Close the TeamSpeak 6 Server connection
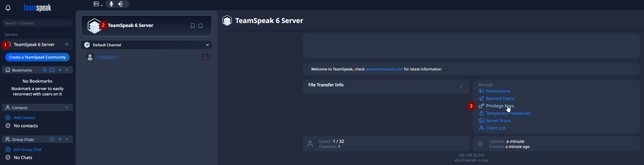The image size is (644, 165). coord(67,44)
